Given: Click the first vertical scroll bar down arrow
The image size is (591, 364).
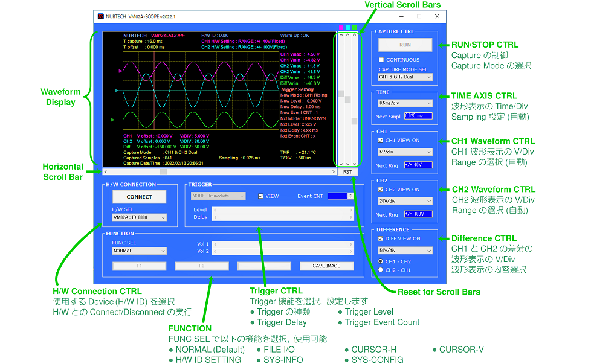Looking at the screenshot, I should 341,164.
